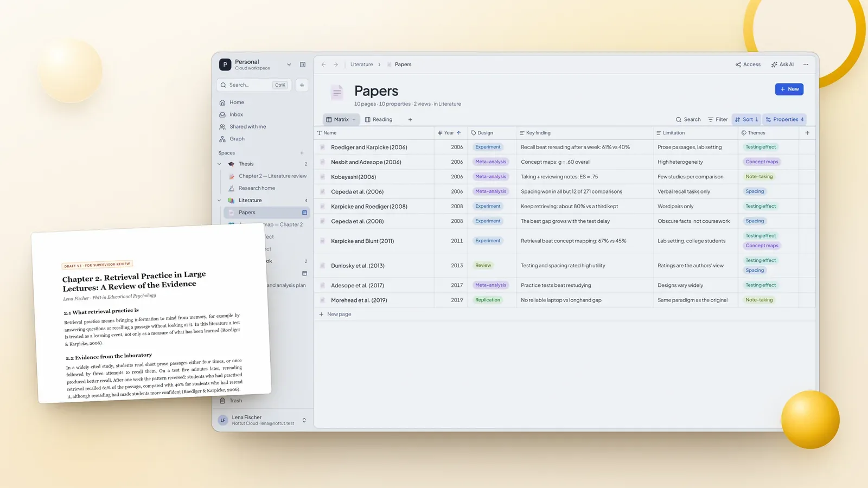Image resolution: width=868 pixels, height=488 pixels.
Task: Open the Roediger and Karpicke (2006) row
Action: (369, 147)
